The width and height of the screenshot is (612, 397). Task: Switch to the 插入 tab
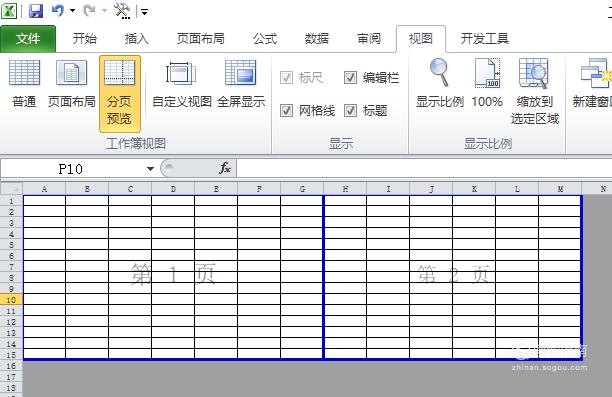tap(136, 39)
